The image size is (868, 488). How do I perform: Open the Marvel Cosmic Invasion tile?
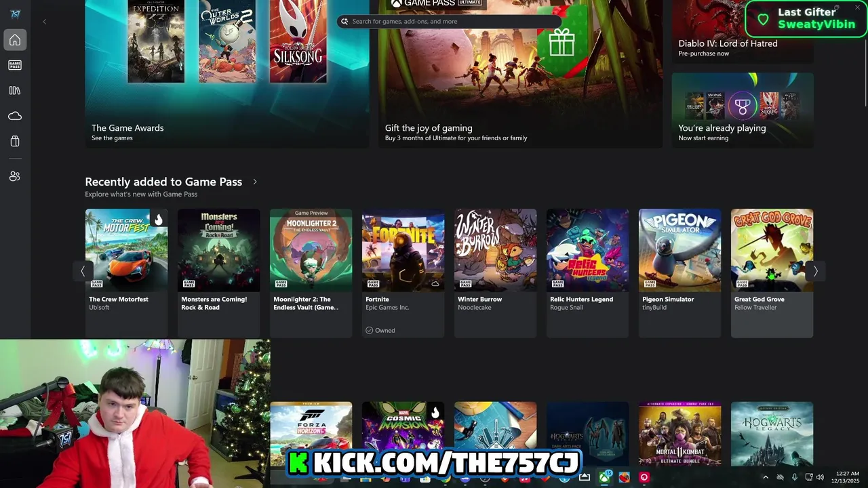(403, 434)
